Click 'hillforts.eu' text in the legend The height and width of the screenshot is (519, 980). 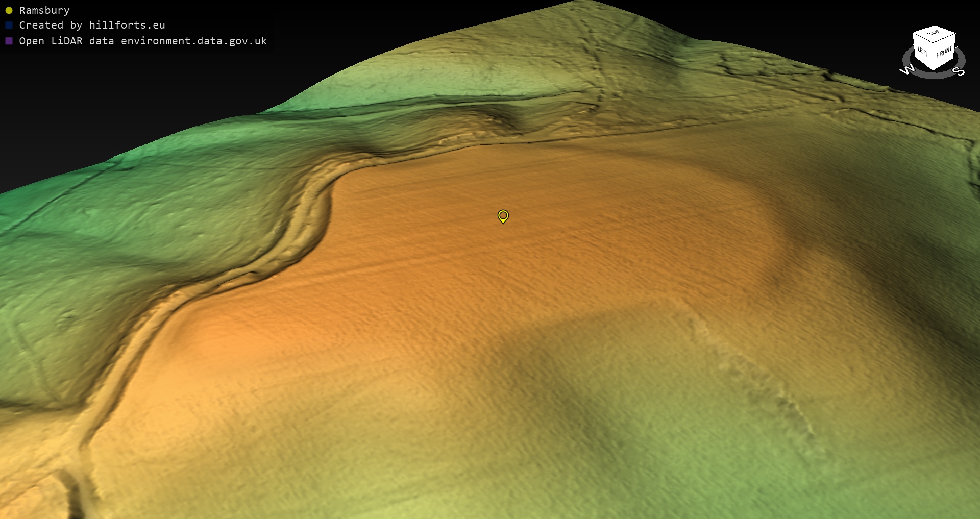click(127, 25)
